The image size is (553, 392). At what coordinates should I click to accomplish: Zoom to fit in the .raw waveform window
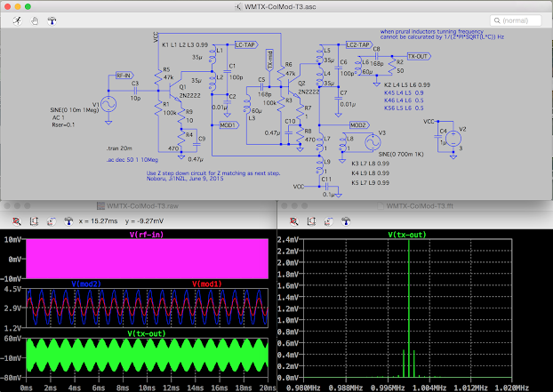pos(16,221)
